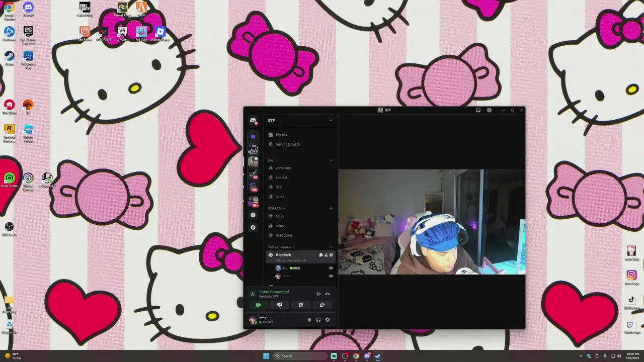Select the server with the 113 badge
The width and height of the screenshot is (644, 362).
253,187
